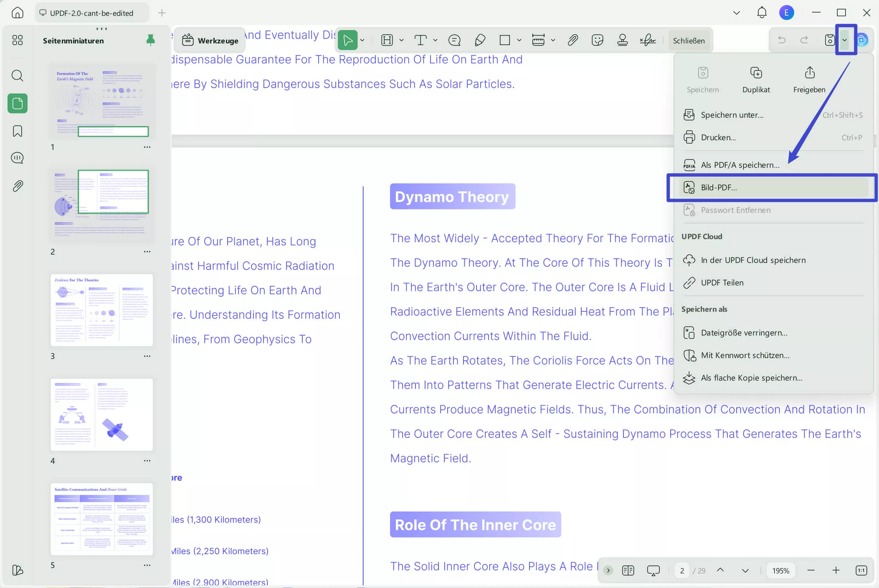Image resolution: width=879 pixels, height=588 pixels.
Task: Open page 4 thumbnail
Action: point(101,414)
